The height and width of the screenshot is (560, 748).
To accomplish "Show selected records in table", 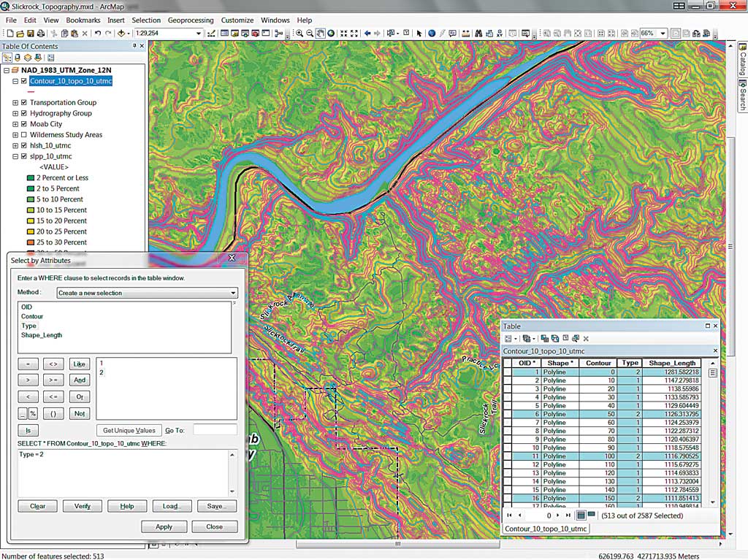I will click(x=592, y=515).
